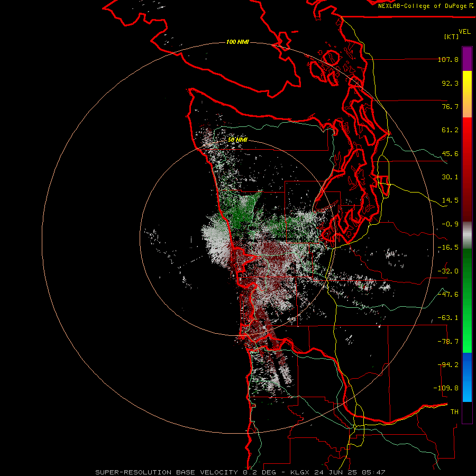
Task: Click the SUPER-RESOLUTION BASE VELOCITY caption text
Action: (x=167, y=472)
